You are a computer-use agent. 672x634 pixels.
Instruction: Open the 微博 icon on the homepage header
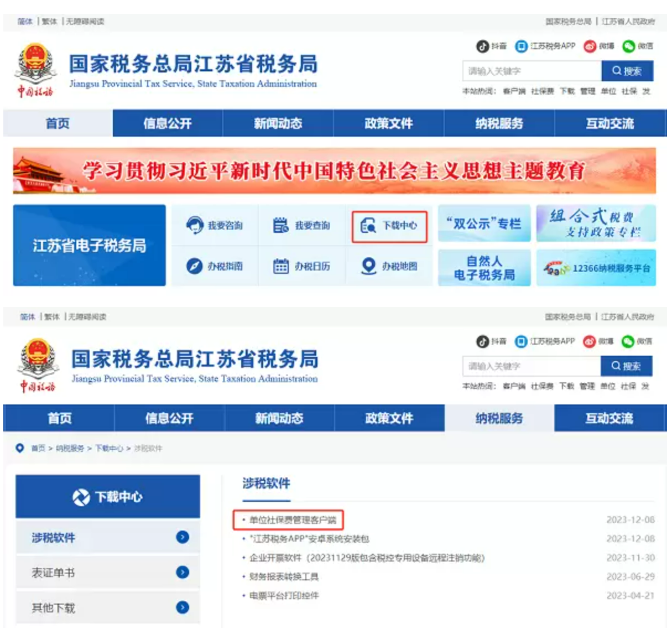[x=590, y=46]
